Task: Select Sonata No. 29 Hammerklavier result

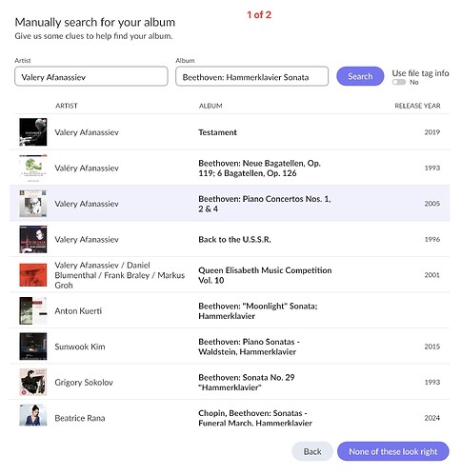Action: pos(230,382)
